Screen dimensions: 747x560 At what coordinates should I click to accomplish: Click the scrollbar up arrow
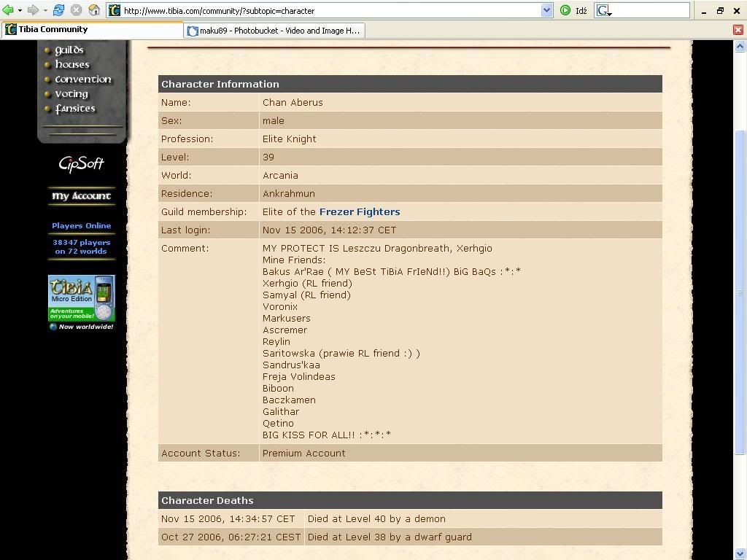click(740, 46)
